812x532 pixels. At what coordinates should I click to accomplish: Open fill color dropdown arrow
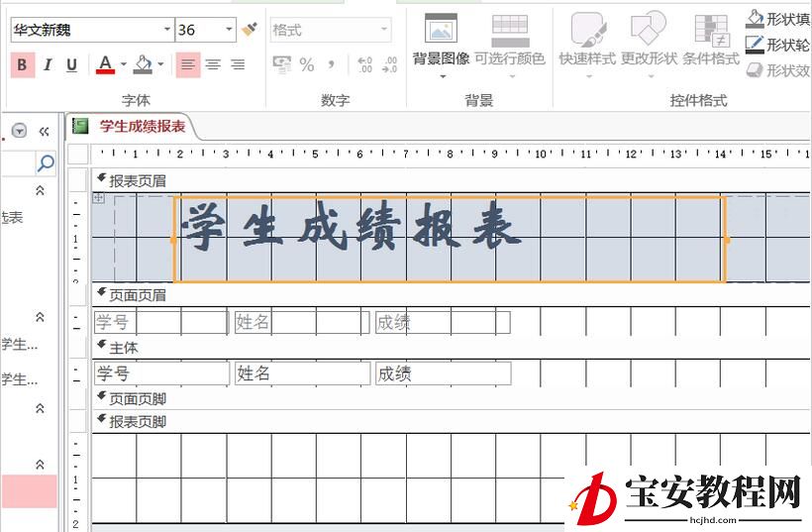coord(161,64)
